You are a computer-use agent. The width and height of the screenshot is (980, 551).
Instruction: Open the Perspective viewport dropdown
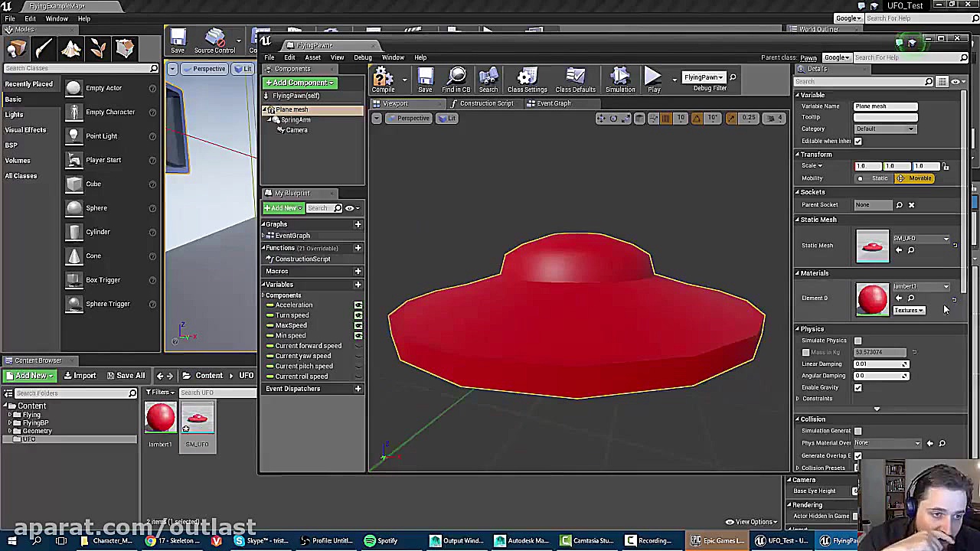(x=410, y=118)
